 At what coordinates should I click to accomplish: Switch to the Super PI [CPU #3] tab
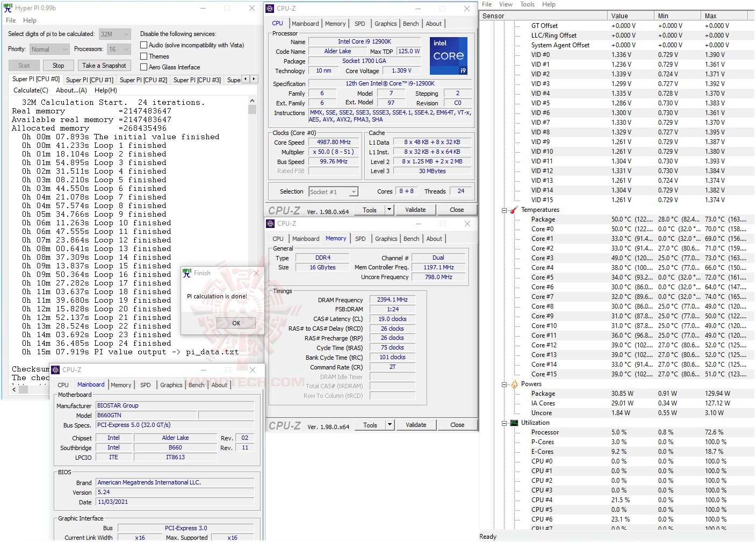click(197, 80)
